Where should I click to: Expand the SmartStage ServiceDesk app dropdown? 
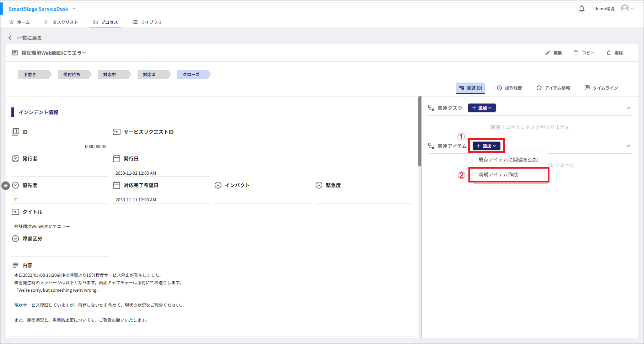[74, 9]
